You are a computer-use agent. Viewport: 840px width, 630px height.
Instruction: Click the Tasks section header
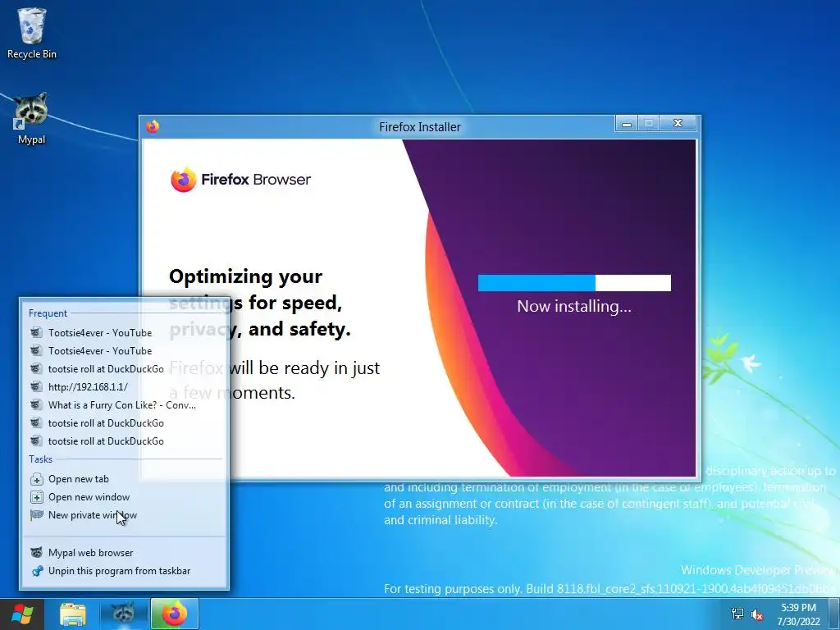pos(41,459)
